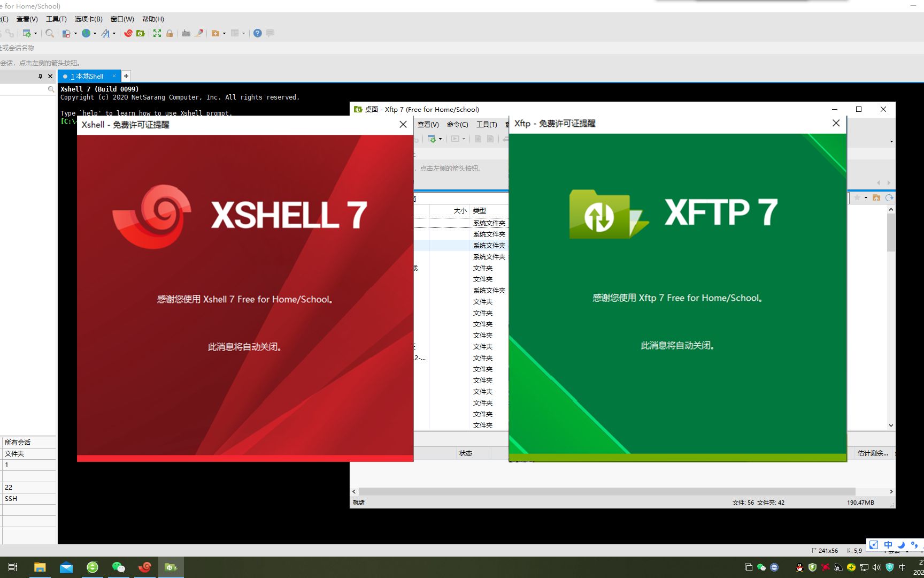Click the highlighter pen icon in Xshell toolbar
924x578 pixels.
199,33
